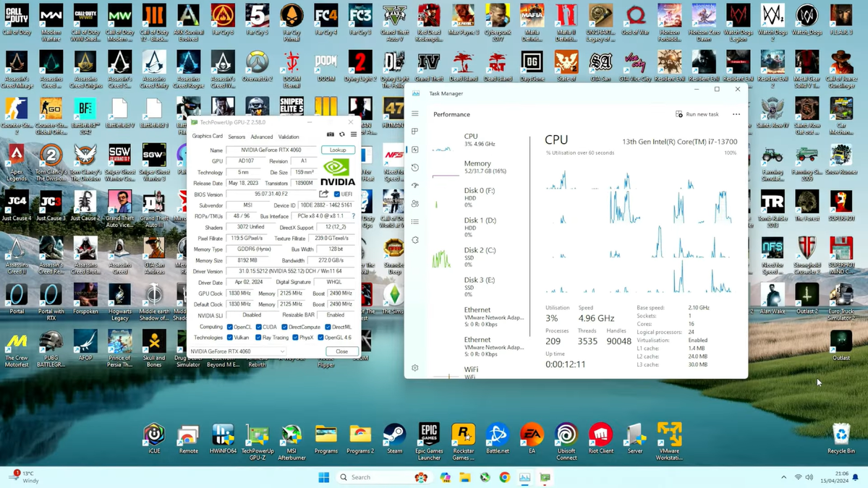Open the Details icon in Task Manager sidebar
The height and width of the screenshot is (488, 868).
(415, 222)
